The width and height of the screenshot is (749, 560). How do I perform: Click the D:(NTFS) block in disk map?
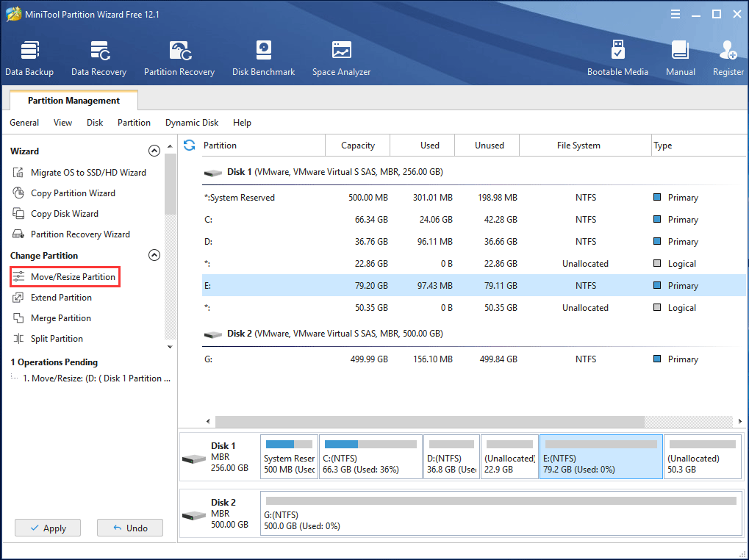click(x=451, y=457)
